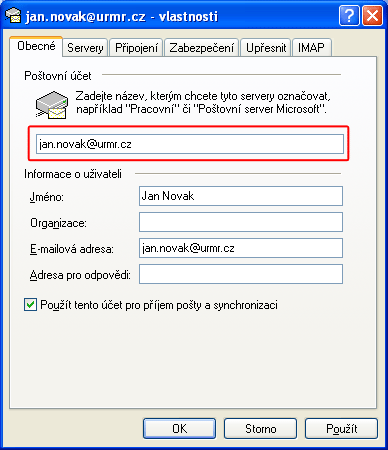Switch to the IMAP tab
The width and height of the screenshot is (388, 450).
(x=311, y=48)
